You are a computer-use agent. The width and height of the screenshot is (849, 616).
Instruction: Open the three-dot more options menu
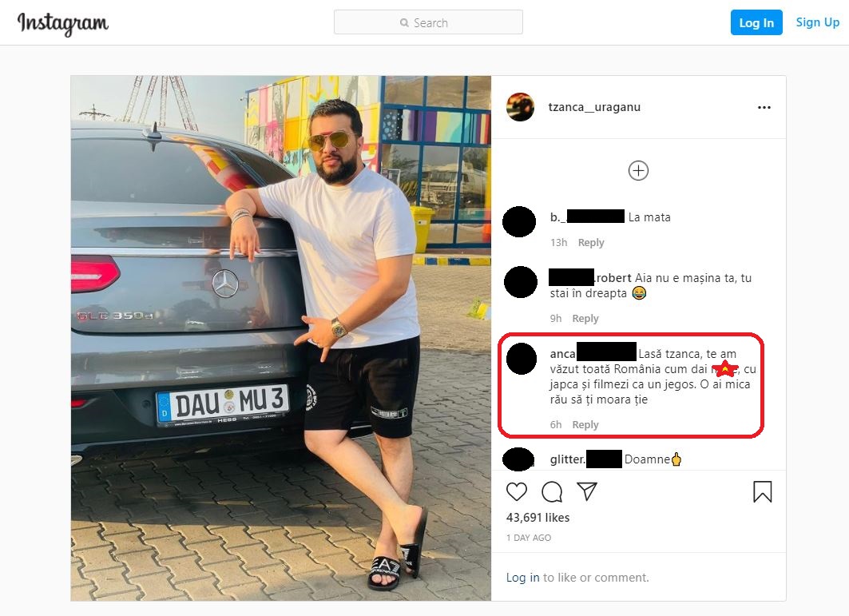click(764, 107)
